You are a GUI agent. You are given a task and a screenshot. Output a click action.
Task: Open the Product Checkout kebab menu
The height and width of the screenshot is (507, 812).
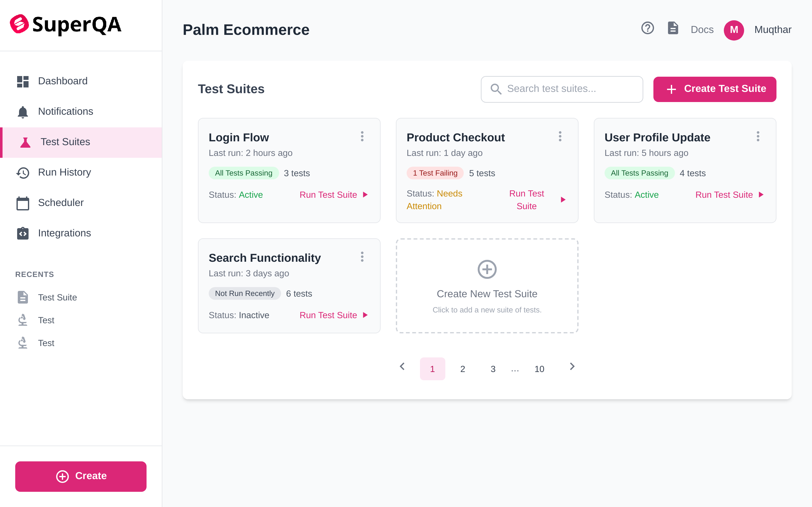(560, 136)
